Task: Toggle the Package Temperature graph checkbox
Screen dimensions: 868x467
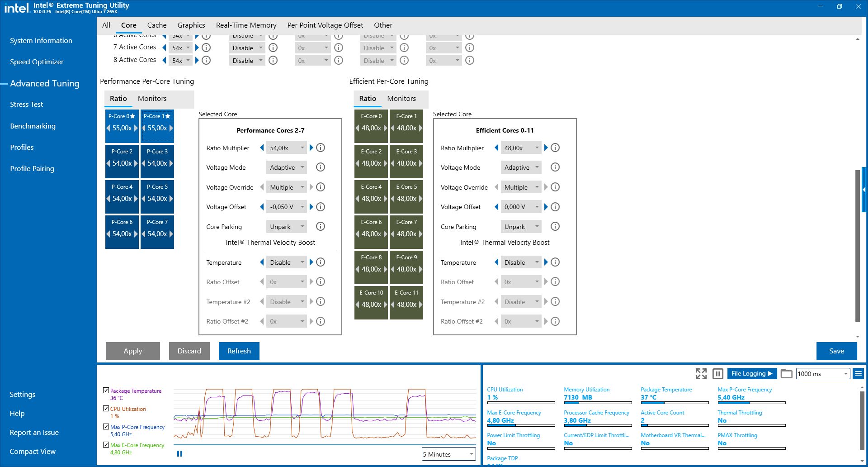Action: point(106,390)
